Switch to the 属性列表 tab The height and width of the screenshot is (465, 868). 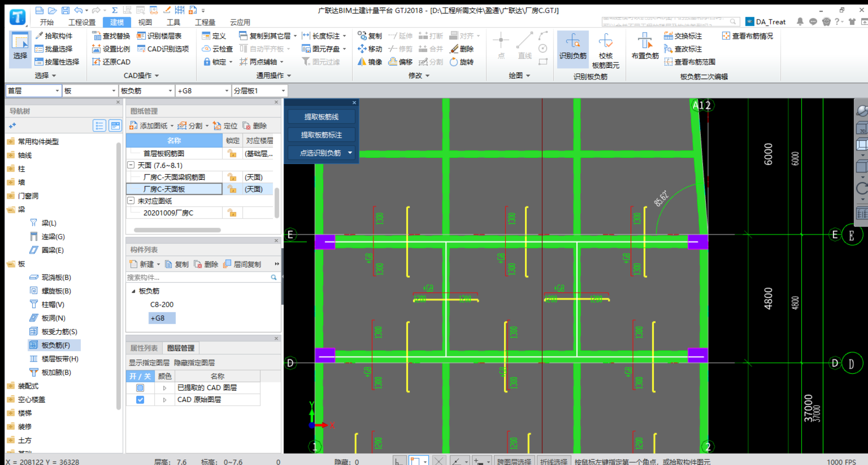click(x=144, y=348)
